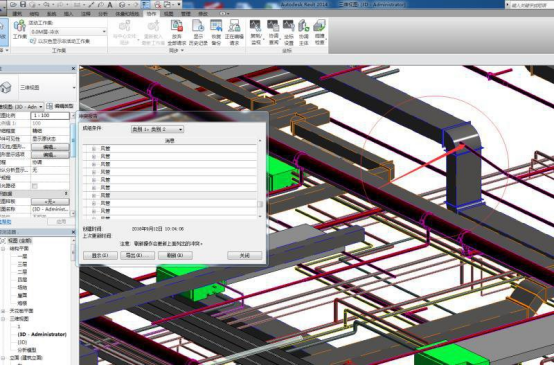This screenshot has height=365, width=554.
Task: Expand the Synchronize (同步) panel arrow
Action: pyautogui.click(x=182, y=51)
